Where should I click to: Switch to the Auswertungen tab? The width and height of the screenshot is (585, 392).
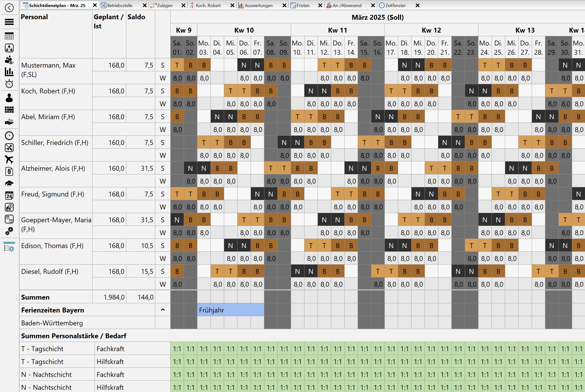click(x=258, y=6)
